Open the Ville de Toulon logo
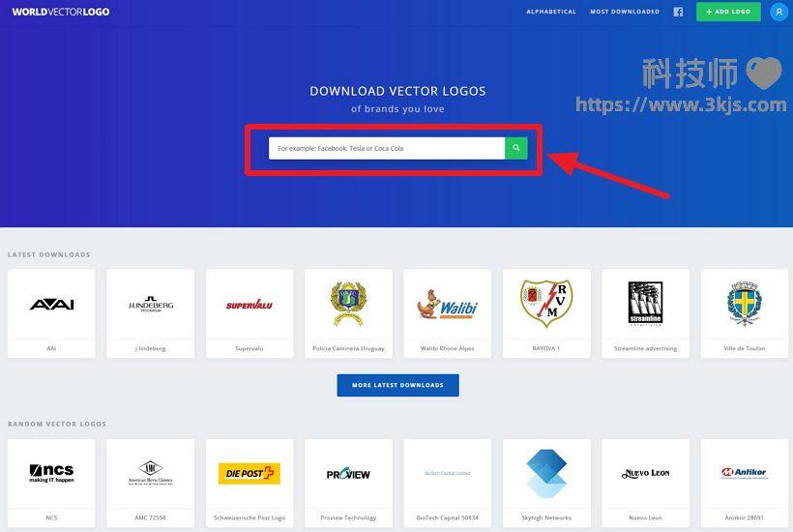 point(745,304)
